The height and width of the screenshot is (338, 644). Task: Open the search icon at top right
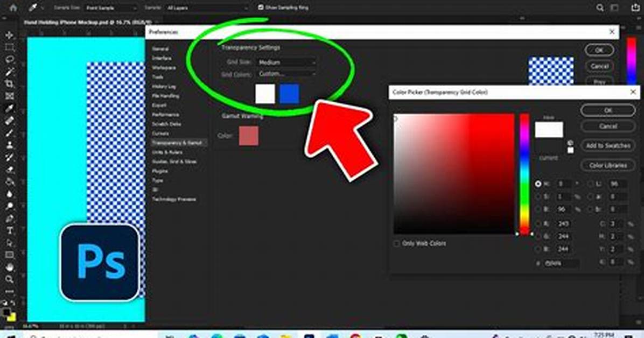click(x=600, y=8)
